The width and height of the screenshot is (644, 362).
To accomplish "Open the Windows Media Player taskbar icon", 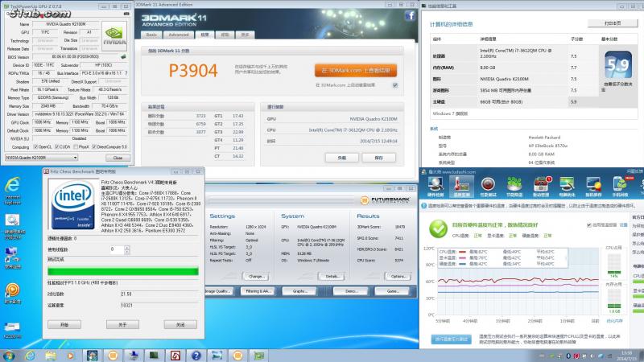I will click(x=71, y=356).
